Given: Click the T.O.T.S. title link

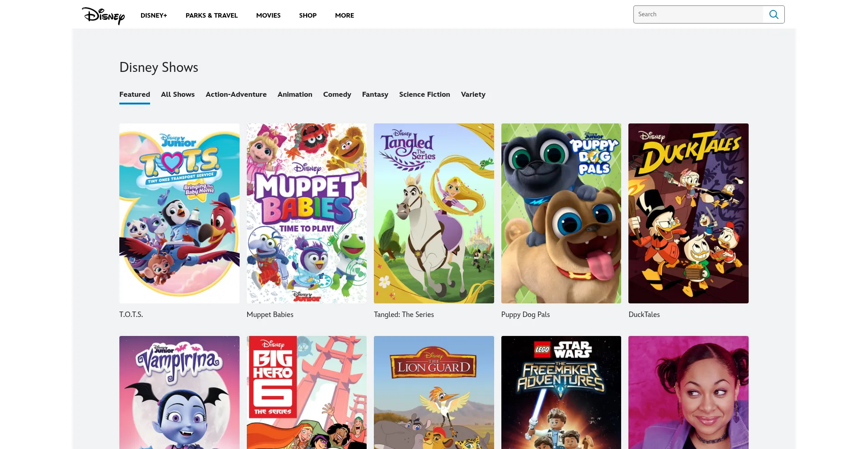Looking at the screenshot, I should coord(131,315).
